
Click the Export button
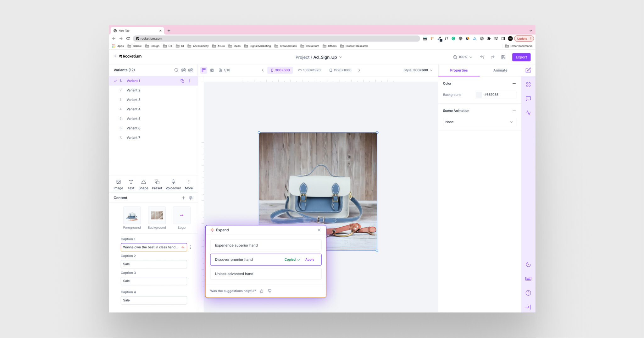click(521, 57)
